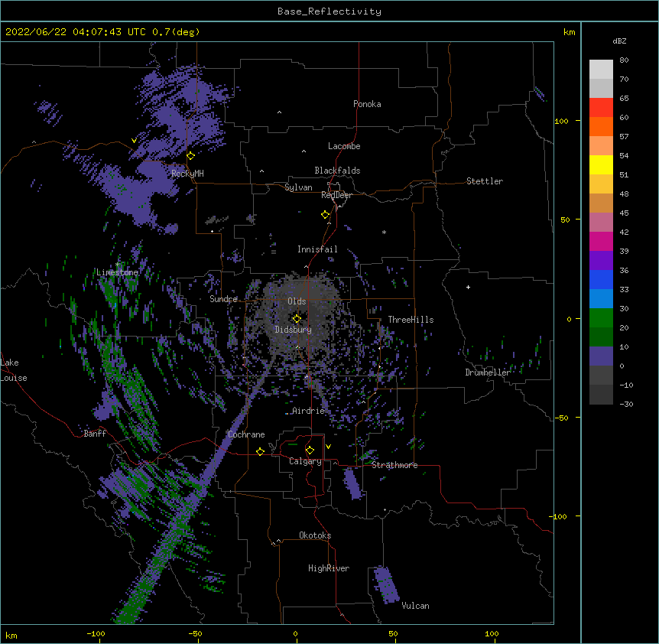The height and width of the screenshot is (644, 659).
Task: Click the Limestone label
Action: click(x=117, y=272)
